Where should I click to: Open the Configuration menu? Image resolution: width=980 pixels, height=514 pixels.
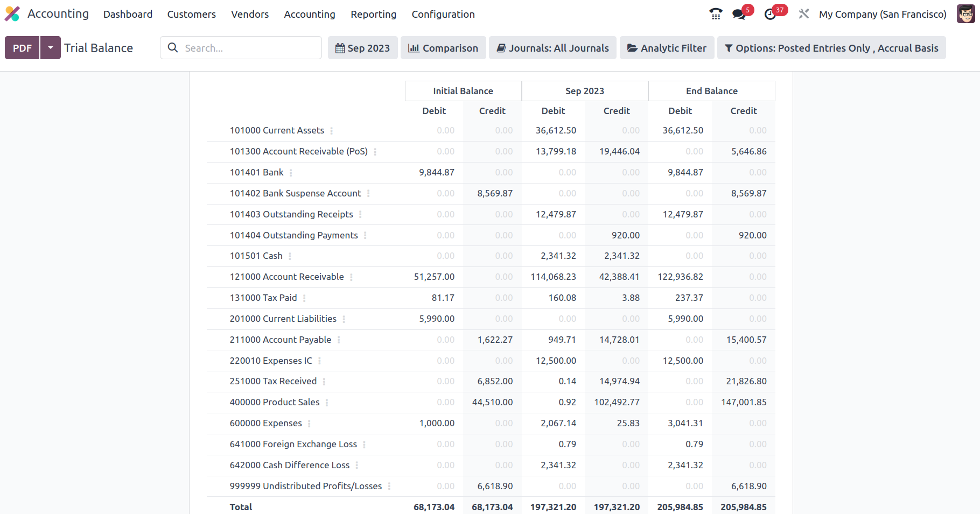443,14
